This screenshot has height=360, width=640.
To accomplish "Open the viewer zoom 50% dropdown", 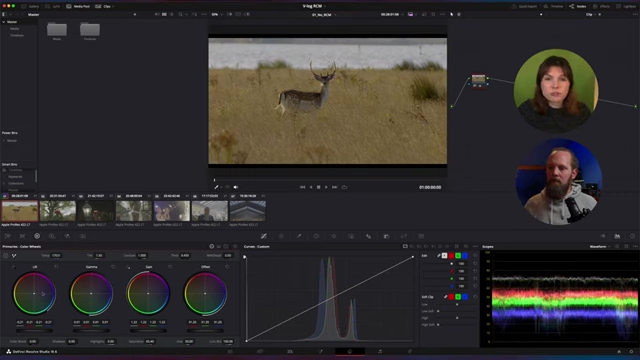I will click(x=216, y=14).
